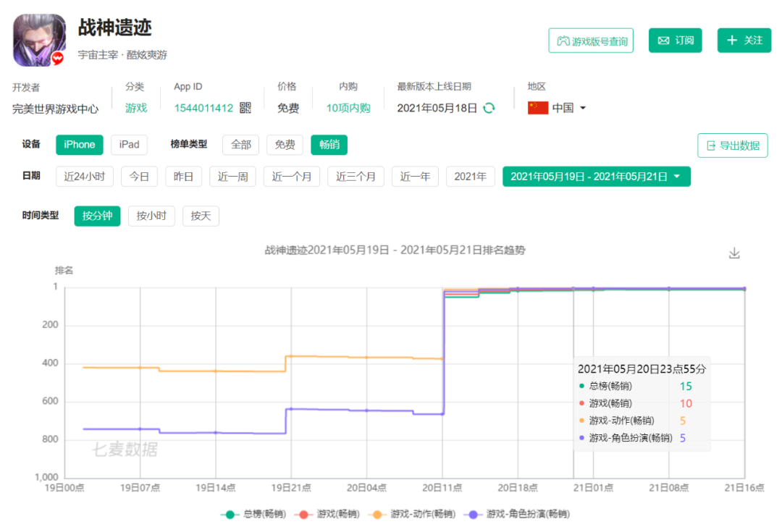The width and height of the screenshot is (782, 532).
Task: Choose 今日 date range
Action: pyautogui.click(x=139, y=177)
